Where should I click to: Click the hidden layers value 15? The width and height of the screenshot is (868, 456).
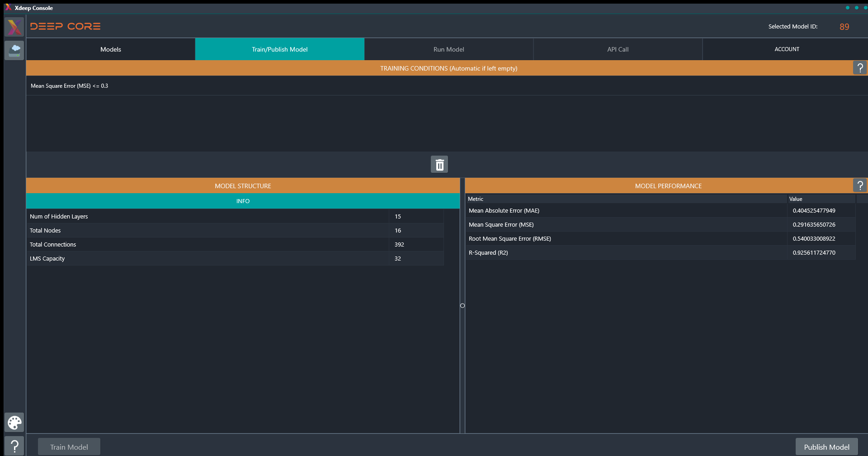point(398,217)
